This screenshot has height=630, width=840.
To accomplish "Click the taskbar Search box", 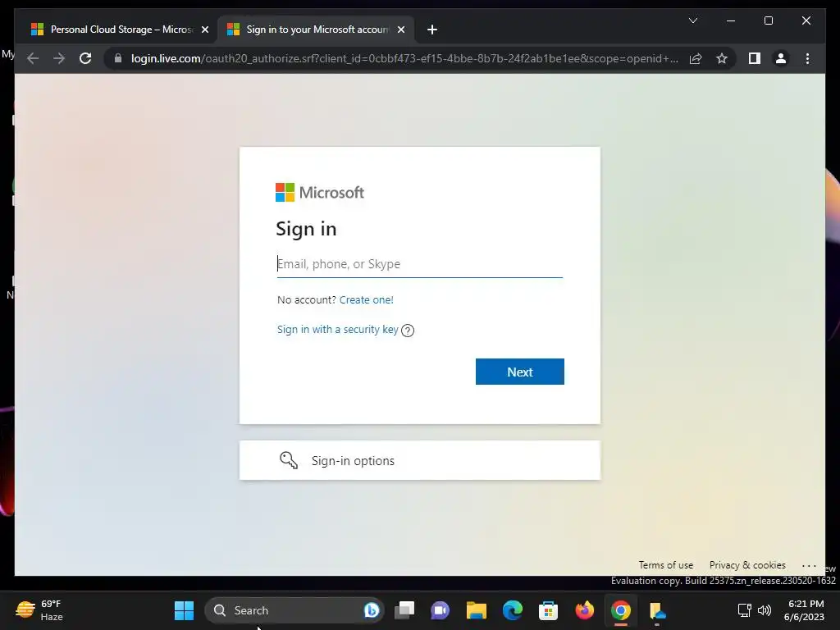I will tap(294, 610).
